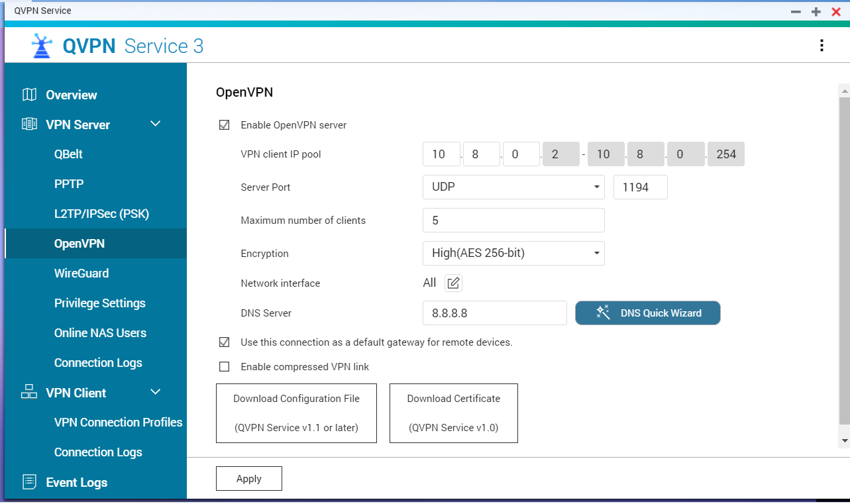The height and width of the screenshot is (504, 850).
Task: Collapse the VPN Server section chevron
Action: click(156, 124)
